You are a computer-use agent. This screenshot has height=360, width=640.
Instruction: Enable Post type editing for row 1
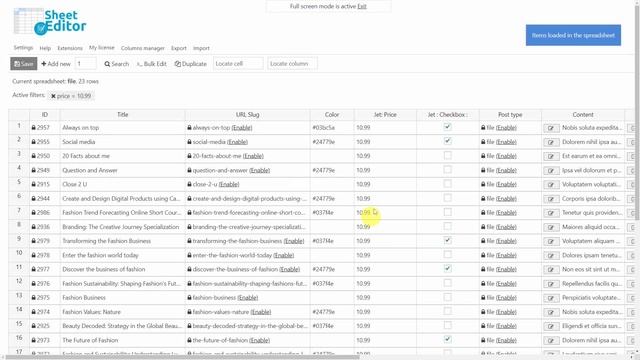506,128
